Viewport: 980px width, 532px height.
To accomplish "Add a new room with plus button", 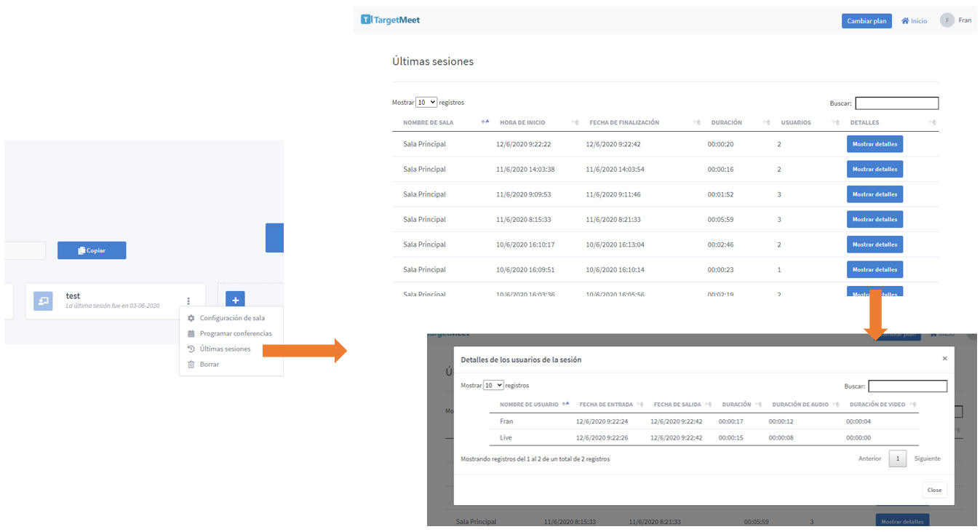I will (235, 301).
